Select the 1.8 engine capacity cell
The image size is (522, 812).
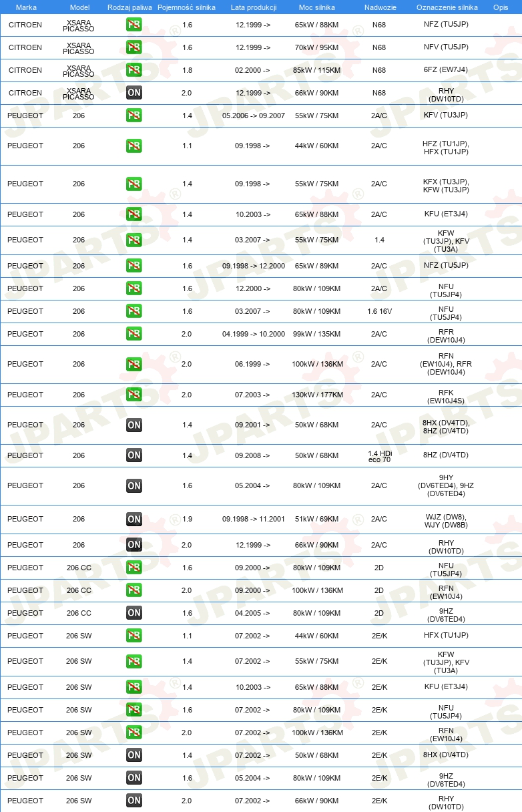coord(187,71)
